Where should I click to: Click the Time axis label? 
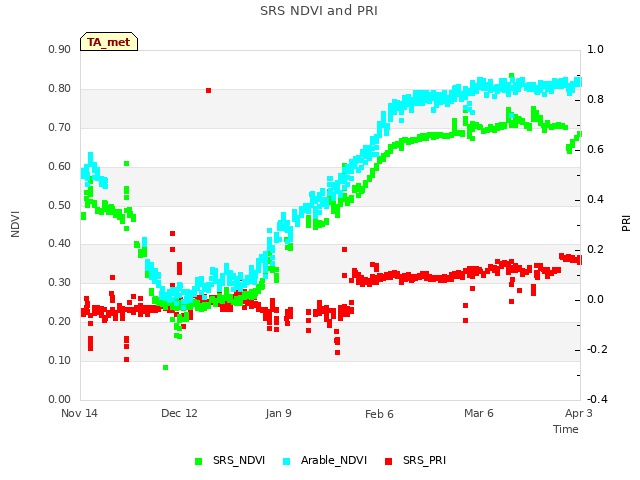566,429
